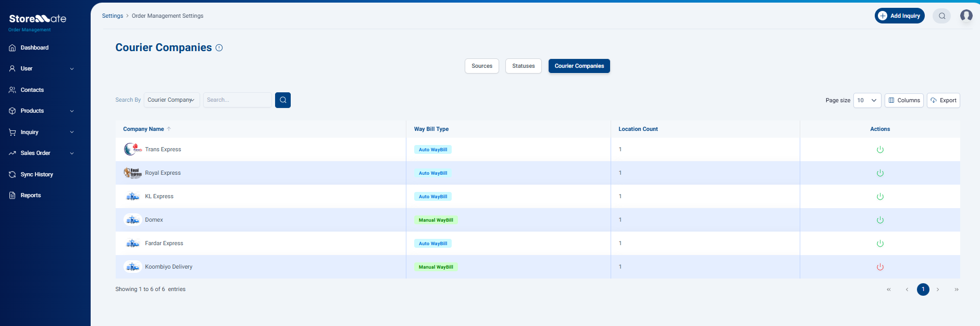Open the Search By Courier Company dropdown
Screen dimensions: 980x326
tap(172, 100)
